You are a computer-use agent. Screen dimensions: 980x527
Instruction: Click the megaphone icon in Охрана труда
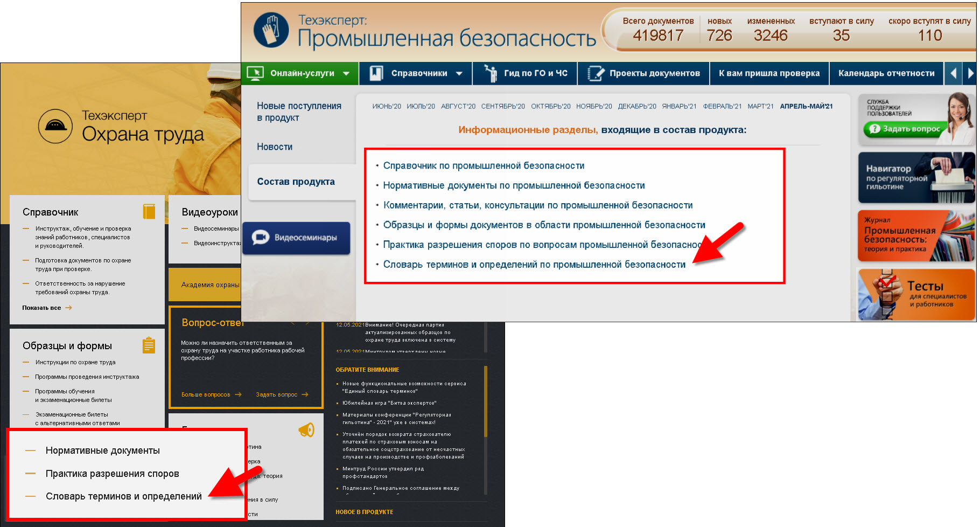(306, 429)
